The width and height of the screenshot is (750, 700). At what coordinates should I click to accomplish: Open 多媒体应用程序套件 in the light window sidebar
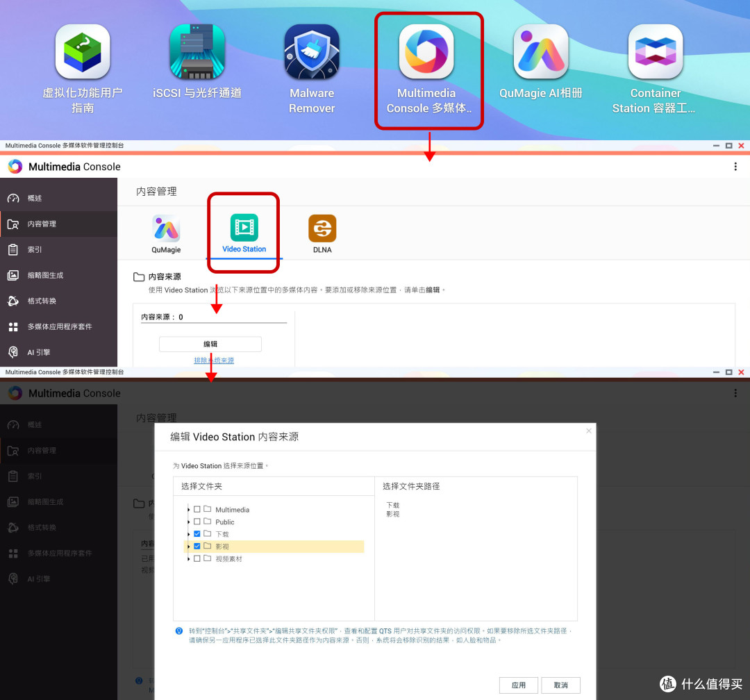click(x=58, y=327)
